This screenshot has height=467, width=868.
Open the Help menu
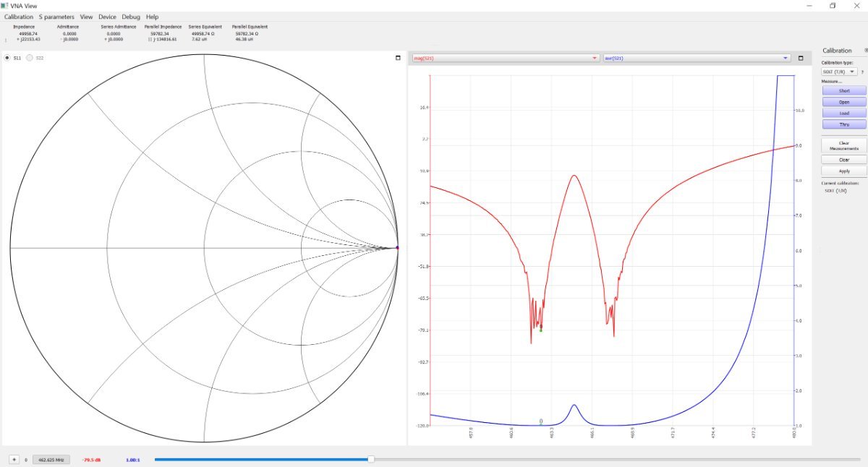coord(152,17)
